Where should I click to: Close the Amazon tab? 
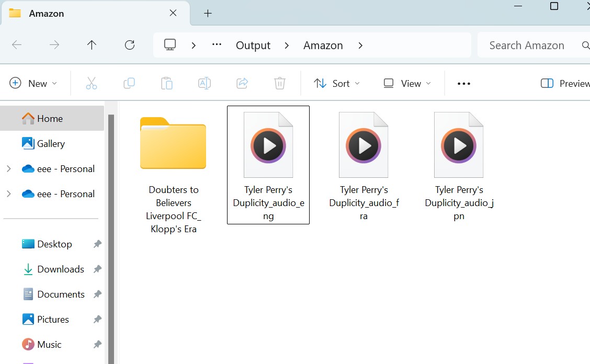[x=173, y=13]
